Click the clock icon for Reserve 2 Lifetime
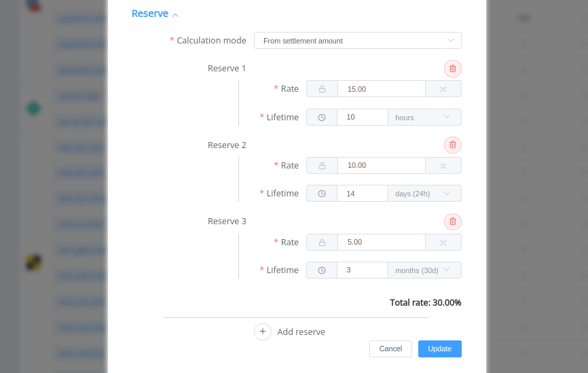Screen dimensions: 588x373 coord(322,194)
